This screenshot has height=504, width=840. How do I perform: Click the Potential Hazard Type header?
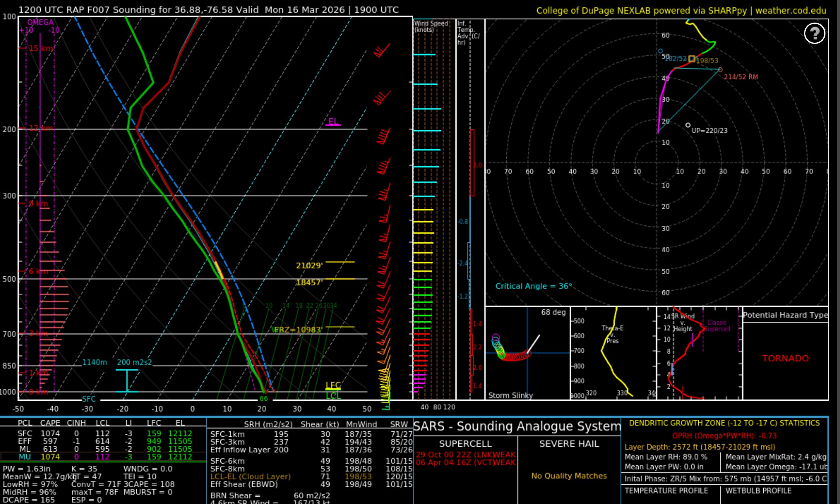pos(785,315)
